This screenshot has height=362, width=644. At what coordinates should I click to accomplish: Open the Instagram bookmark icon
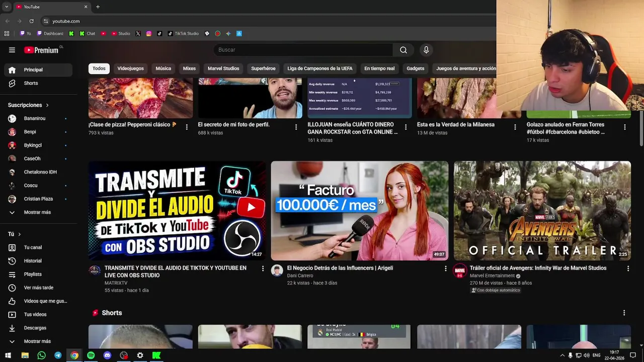pyautogui.click(x=149, y=34)
